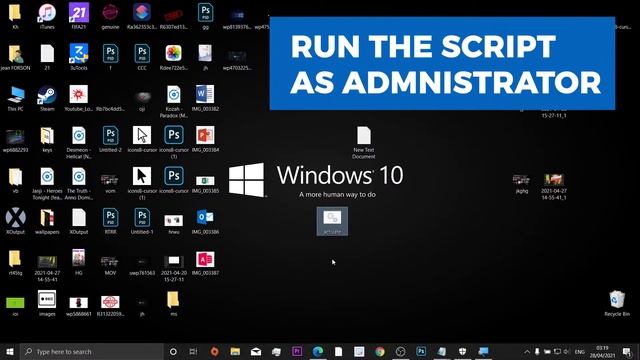Open Task View on the taskbar

(x=193, y=351)
